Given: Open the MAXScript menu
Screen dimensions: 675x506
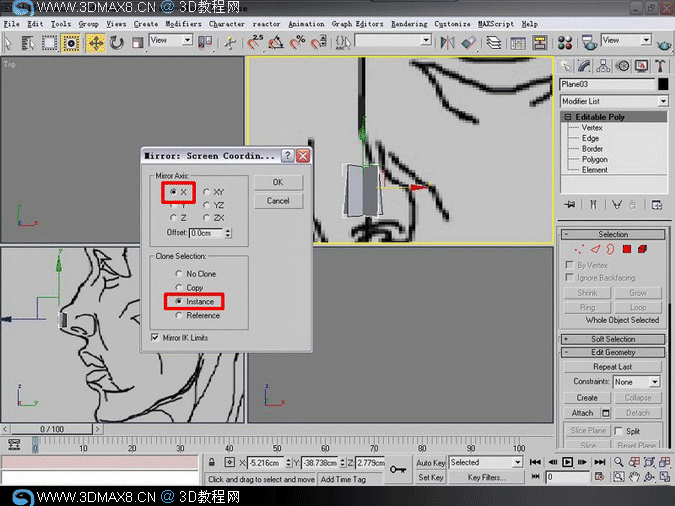Looking at the screenshot, I should (496, 24).
